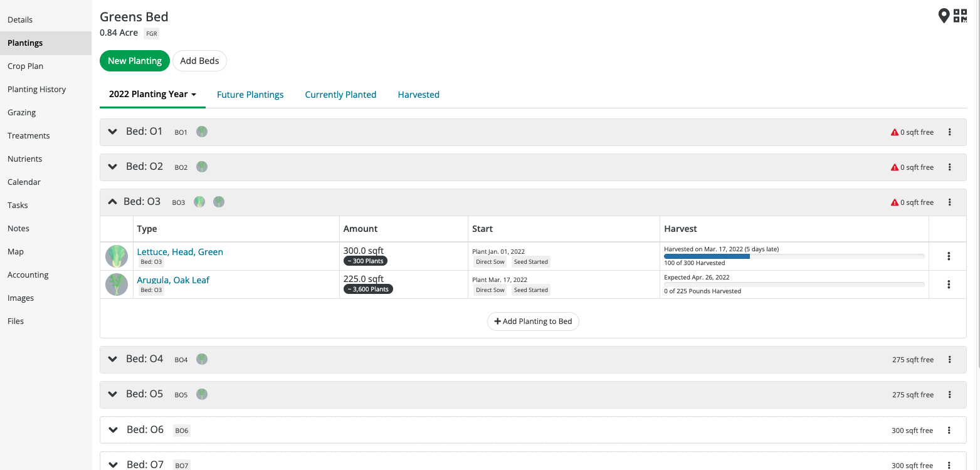Viewport: 980px width, 470px height.
Task: Click the '275 sqft free' text on Bed O4
Action: coord(913,360)
